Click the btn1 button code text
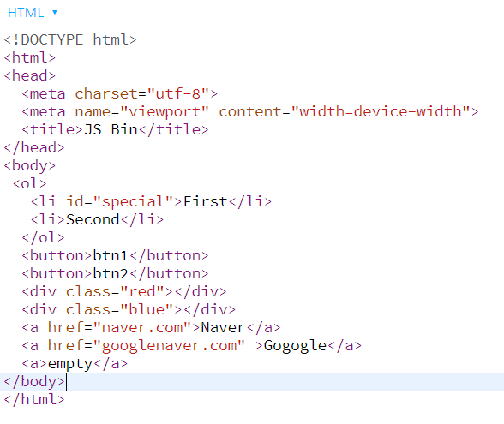This screenshot has height=424, width=504. [111, 255]
